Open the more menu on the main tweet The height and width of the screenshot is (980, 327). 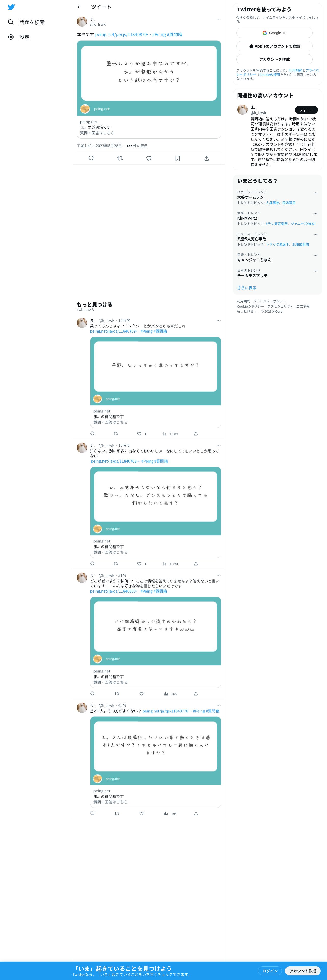[x=219, y=19]
